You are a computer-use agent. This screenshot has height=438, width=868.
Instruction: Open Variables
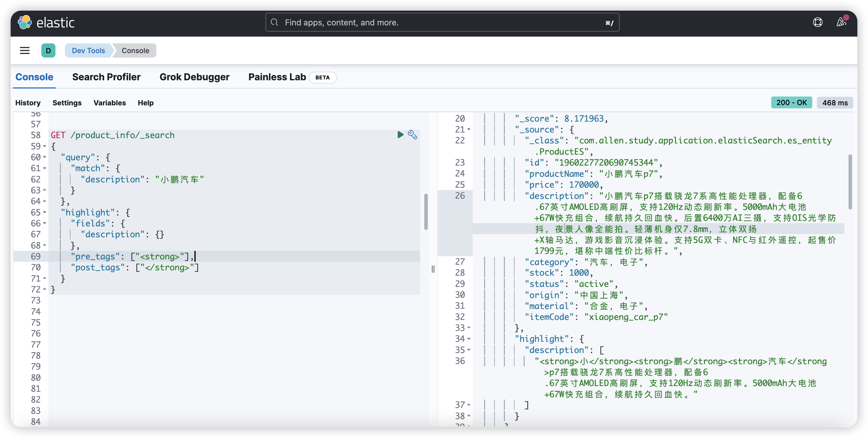pos(109,103)
